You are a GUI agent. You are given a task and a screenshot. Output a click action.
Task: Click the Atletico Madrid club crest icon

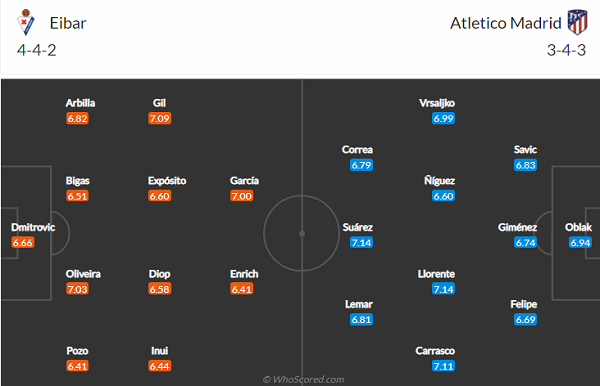coord(577,23)
